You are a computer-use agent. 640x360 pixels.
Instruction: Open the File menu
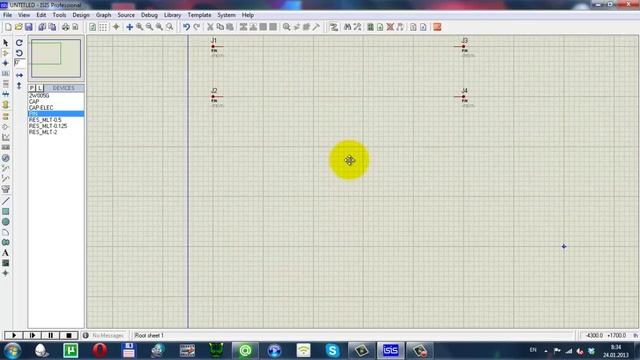(7, 15)
